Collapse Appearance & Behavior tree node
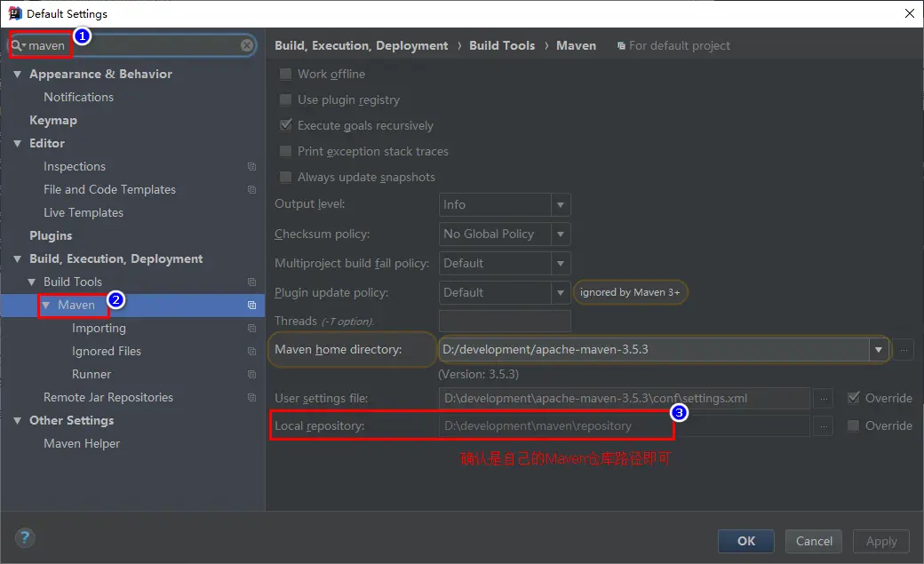The height and width of the screenshot is (564, 924). [x=17, y=75]
